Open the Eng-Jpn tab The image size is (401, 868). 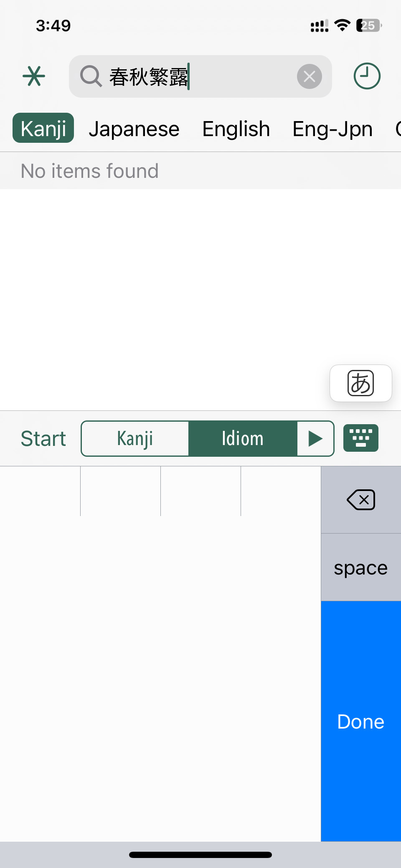(332, 129)
